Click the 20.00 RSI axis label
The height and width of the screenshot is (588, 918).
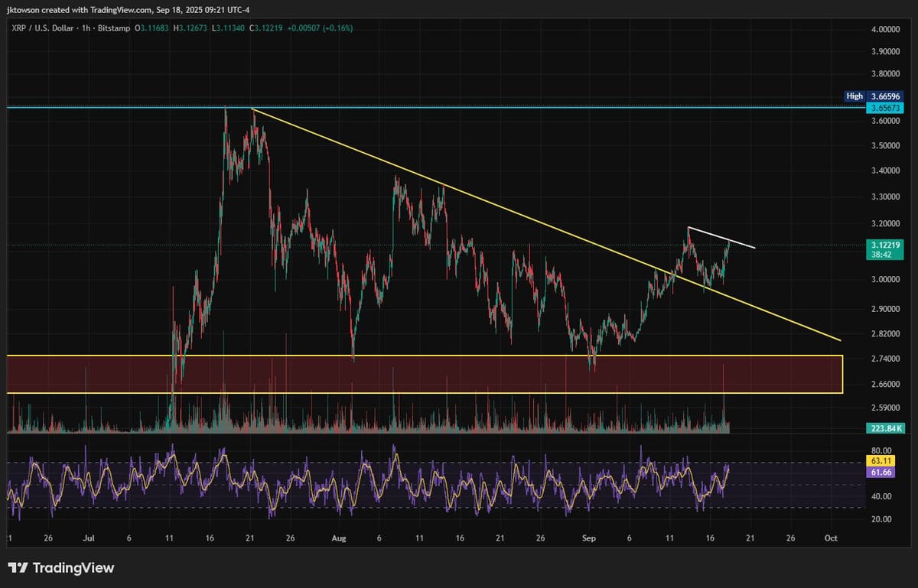pyautogui.click(x=881, y=519)
